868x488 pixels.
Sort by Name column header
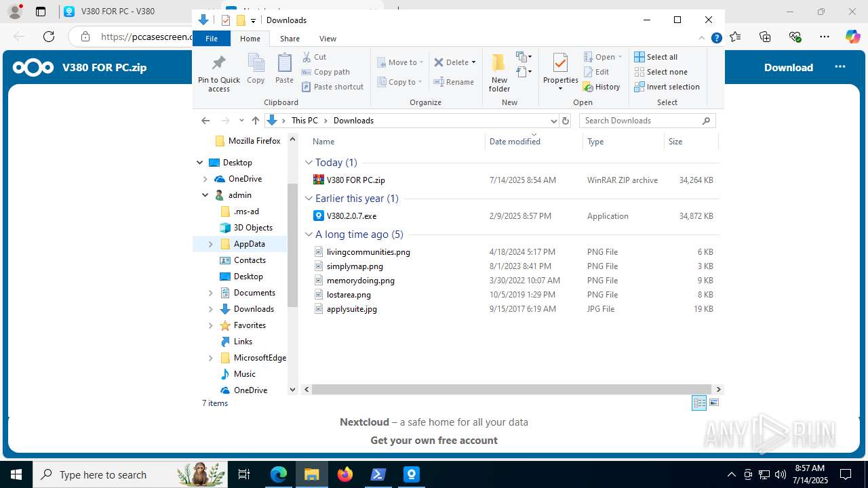(397, 142)
